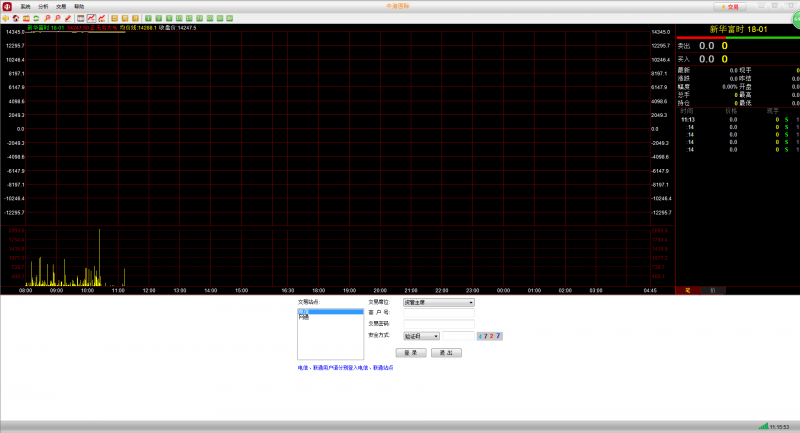Zoom in using the first magnifier icon
This screenshot has width=800, height=433.
pyautogui.click(x=47, y=18)
